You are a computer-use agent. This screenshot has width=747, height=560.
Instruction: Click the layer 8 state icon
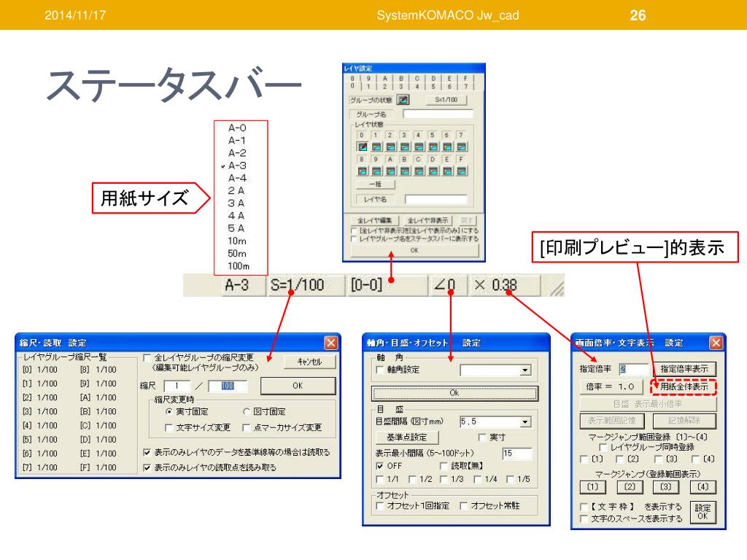[x=361, y=171]
